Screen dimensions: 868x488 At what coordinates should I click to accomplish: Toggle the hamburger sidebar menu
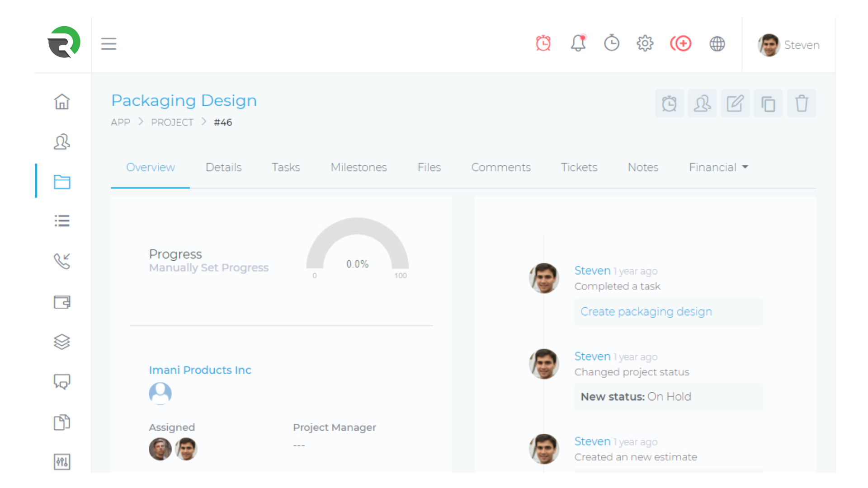coord(108,44)
